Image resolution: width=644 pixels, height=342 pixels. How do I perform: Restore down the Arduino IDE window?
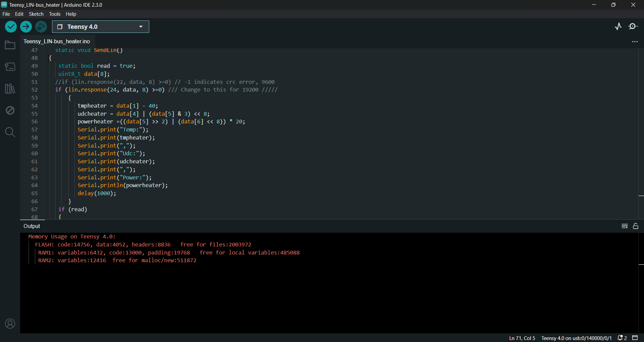click(x=613, y=5)
